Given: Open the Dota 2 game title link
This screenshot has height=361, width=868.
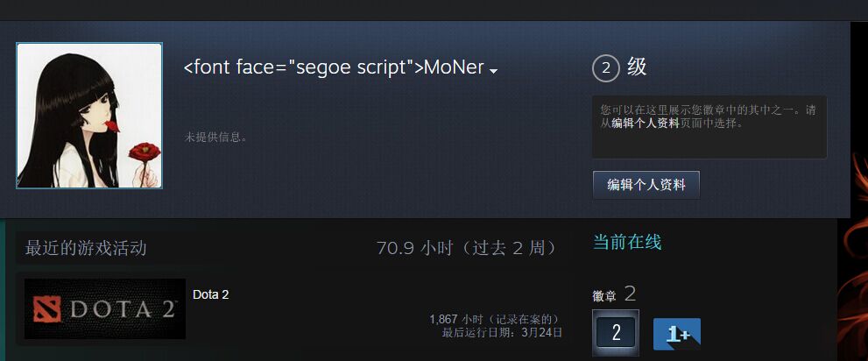Looking at the screenshot, I should click(x=210, y=295).
